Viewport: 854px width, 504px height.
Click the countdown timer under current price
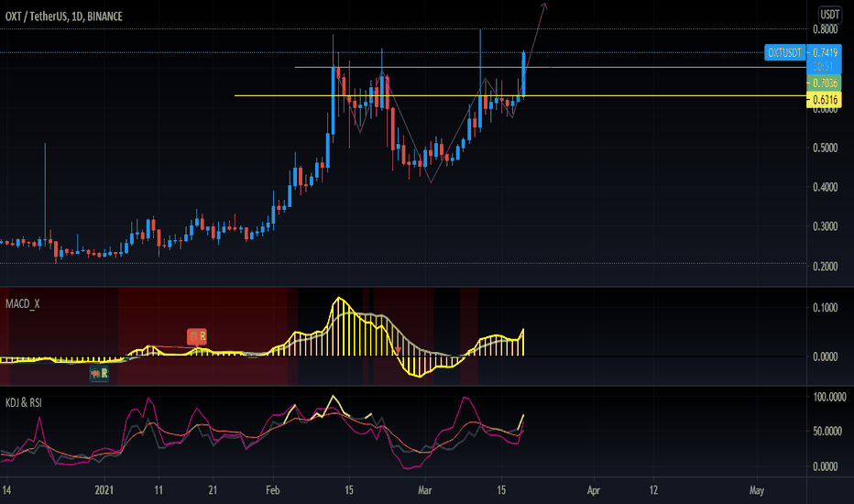[823, 67]
